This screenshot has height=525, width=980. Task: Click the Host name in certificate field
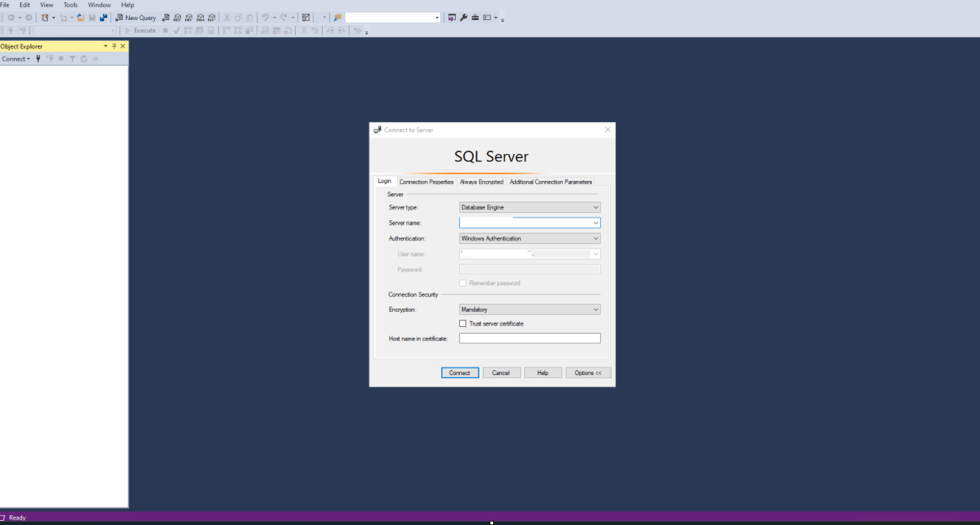coord(530,338)
